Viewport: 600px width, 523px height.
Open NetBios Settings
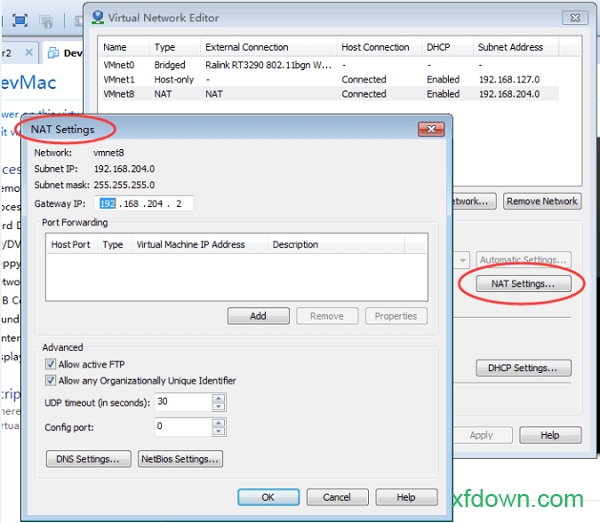[181, 459]
